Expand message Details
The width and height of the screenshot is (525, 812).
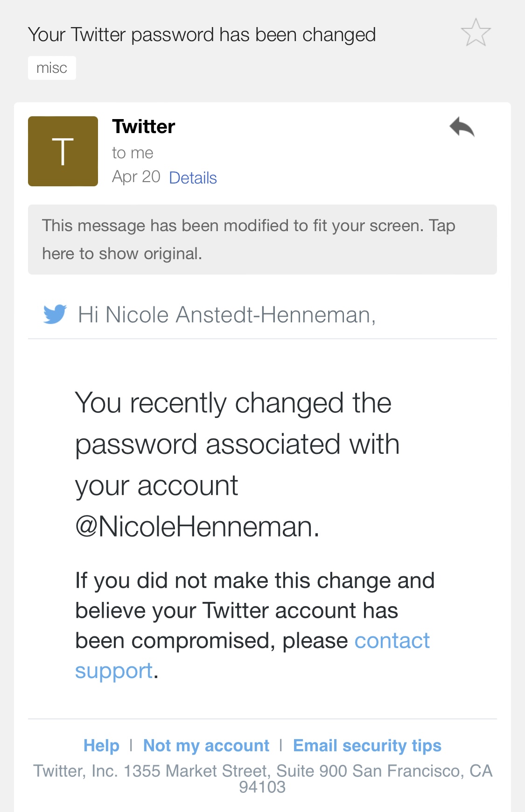tap(193, 178)
